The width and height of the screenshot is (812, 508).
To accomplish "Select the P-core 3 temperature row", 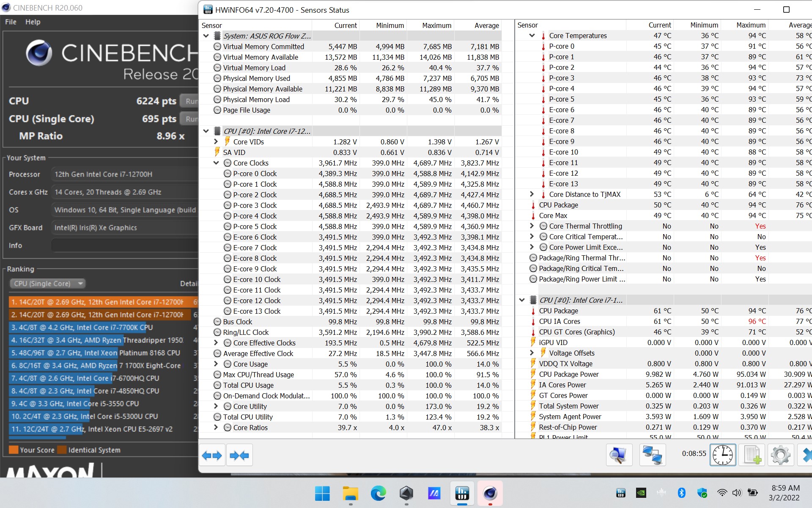I will 663,78.
